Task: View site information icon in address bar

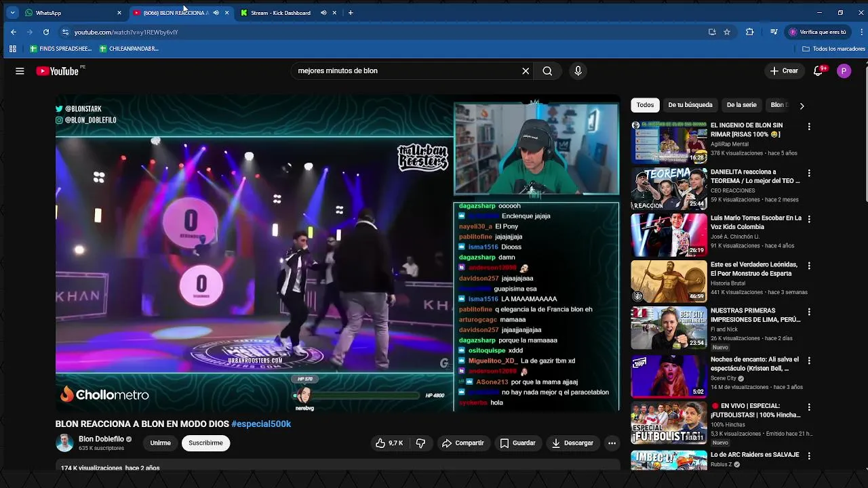Action: coord(65,32)
